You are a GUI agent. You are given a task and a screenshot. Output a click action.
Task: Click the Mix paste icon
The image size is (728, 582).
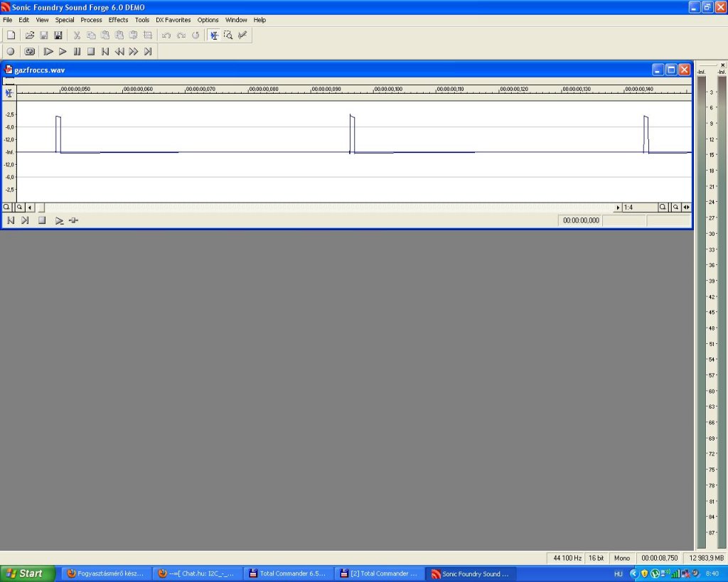pyautogui.click(x=119, y=36)
